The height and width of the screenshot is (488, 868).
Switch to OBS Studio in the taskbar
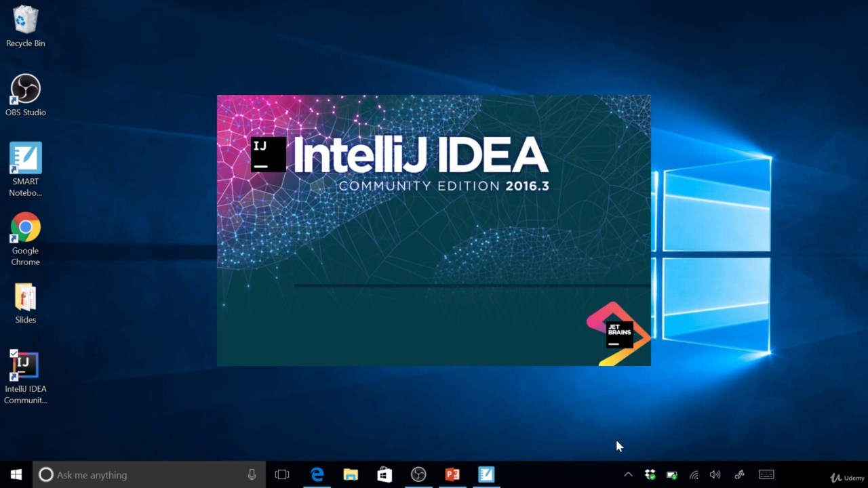(x=418, y=474)
